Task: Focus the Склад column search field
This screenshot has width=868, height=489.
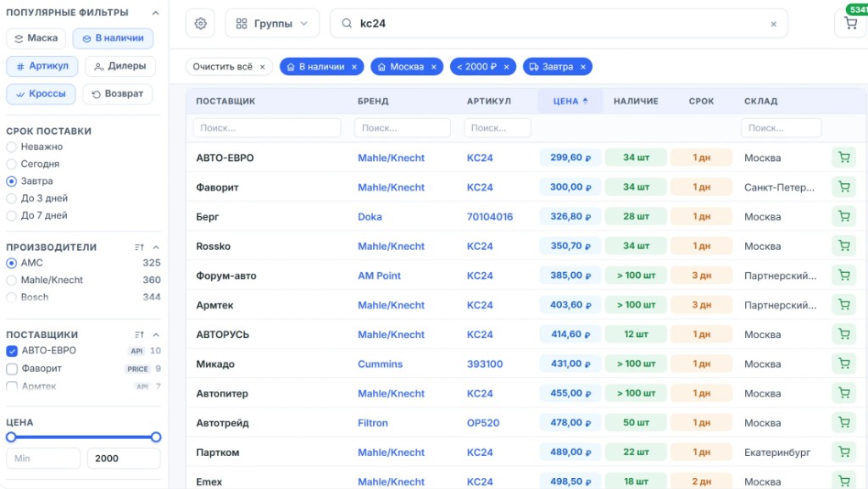Action: pos(781,128)
